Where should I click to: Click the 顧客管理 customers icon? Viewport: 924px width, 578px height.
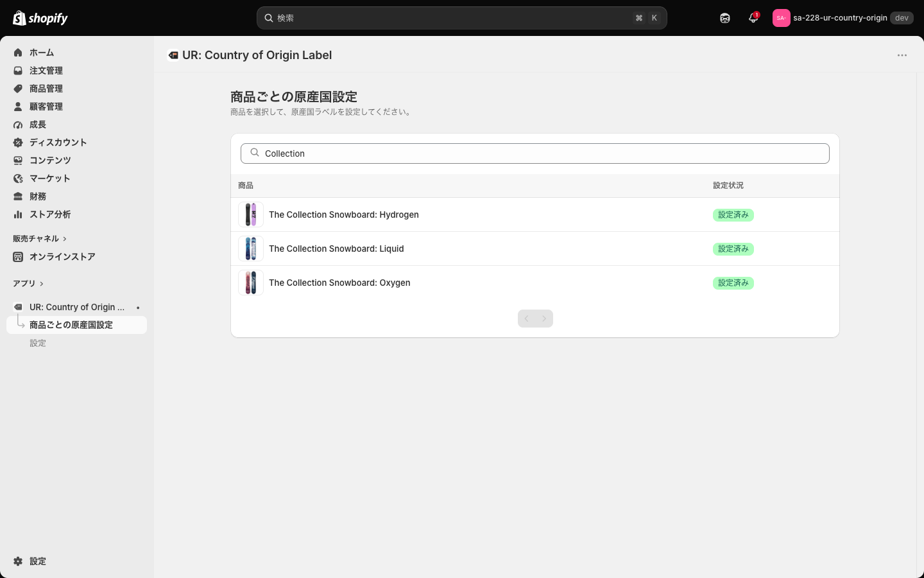tap(18, 107)
